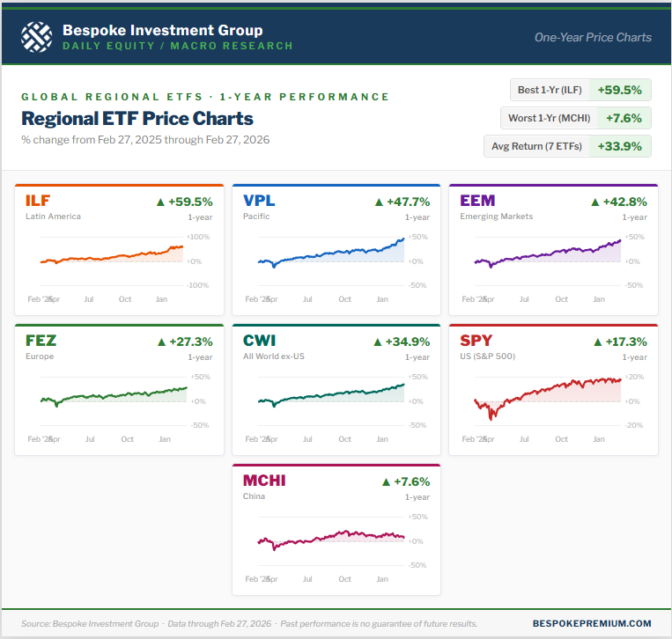Screen dimensions: 672x639
Task: Click the green triangle beside SPY's +17.3%
Action: point(595,342)
